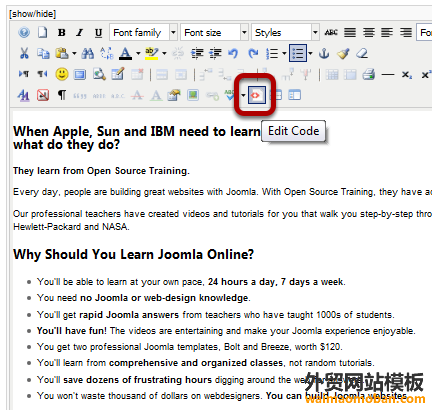Apply justify full alignment

[x=350, y=33]
